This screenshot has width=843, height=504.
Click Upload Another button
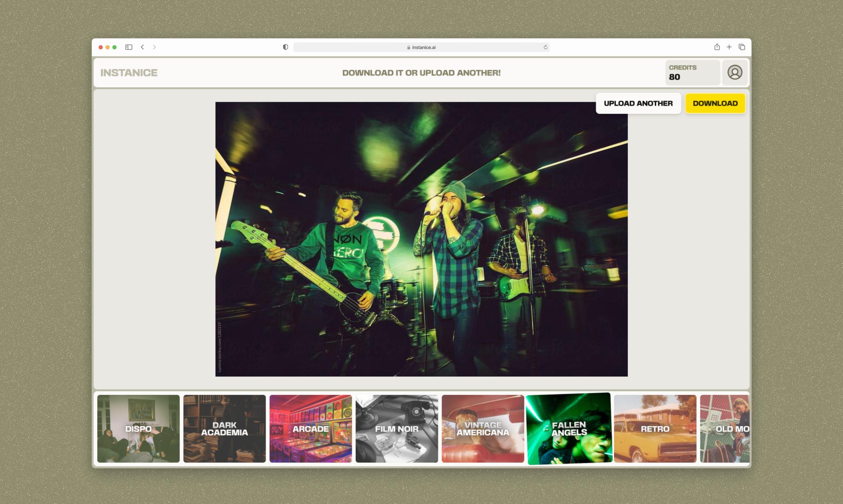[638, 103]
